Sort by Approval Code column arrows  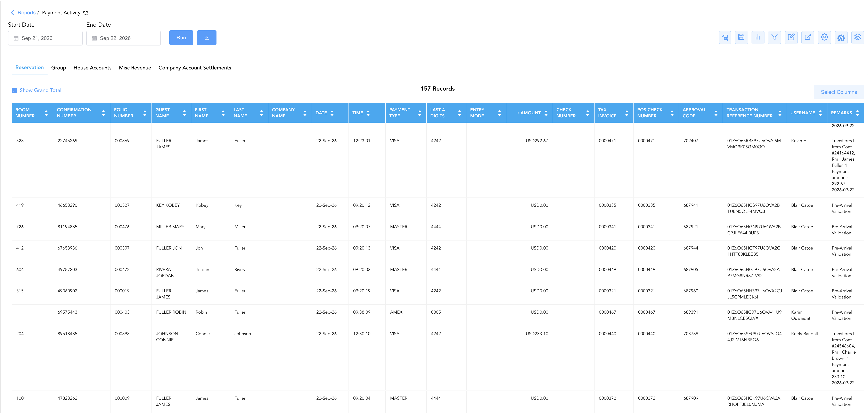(x=716, y=113)
